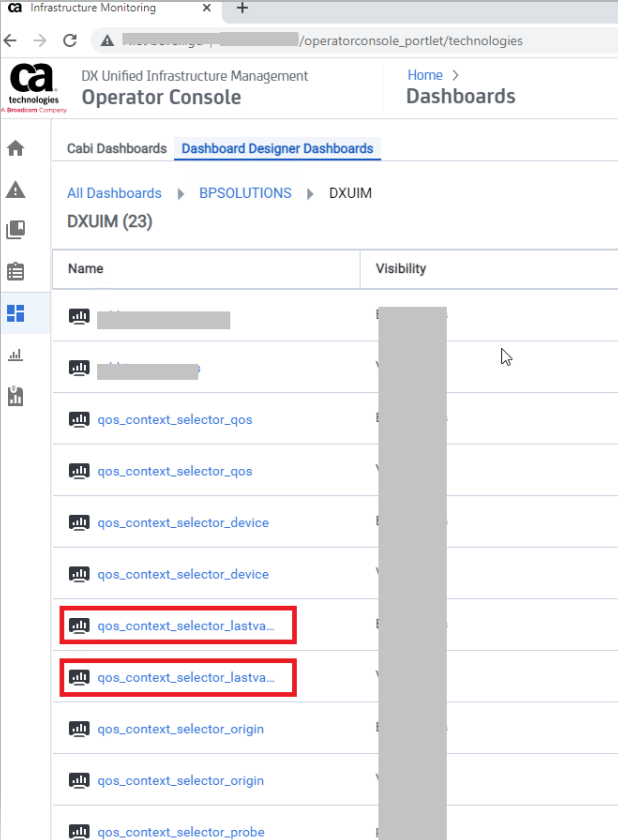Click dashboard icon of qos_context_selector_probe row

[79, 832]
